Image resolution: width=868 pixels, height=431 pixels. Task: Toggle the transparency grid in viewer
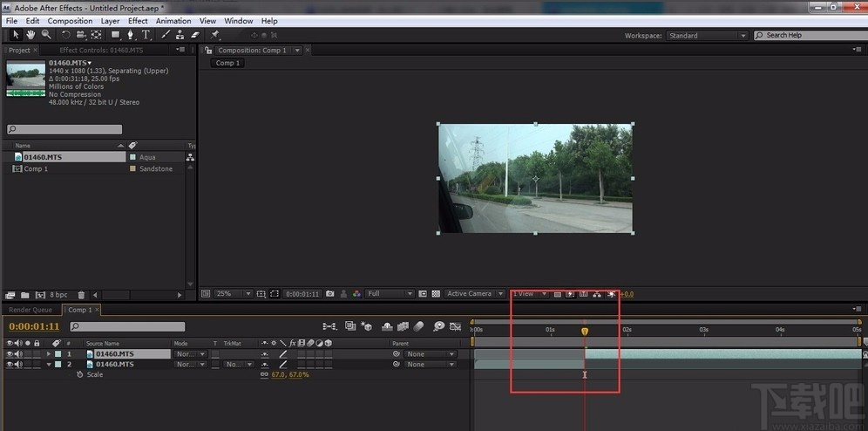(x=436, y=294)
